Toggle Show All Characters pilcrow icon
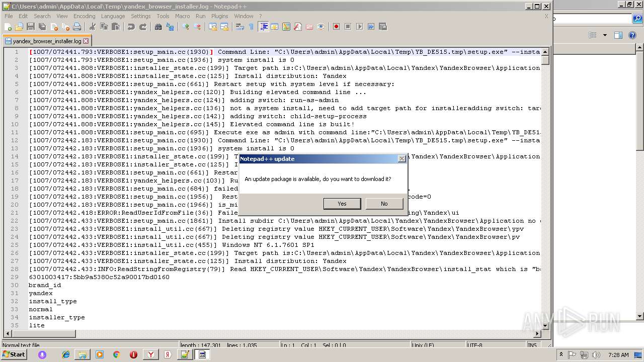 [x=252, y=27]
